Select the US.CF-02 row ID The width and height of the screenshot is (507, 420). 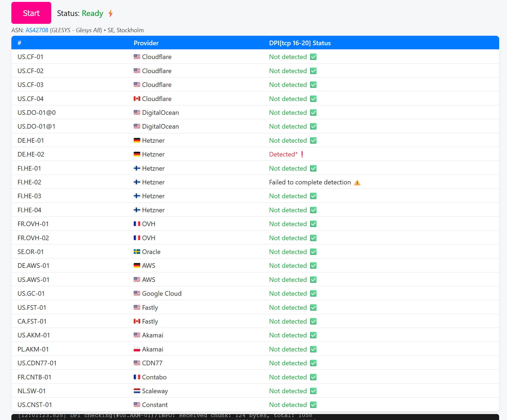pos(31,71)
